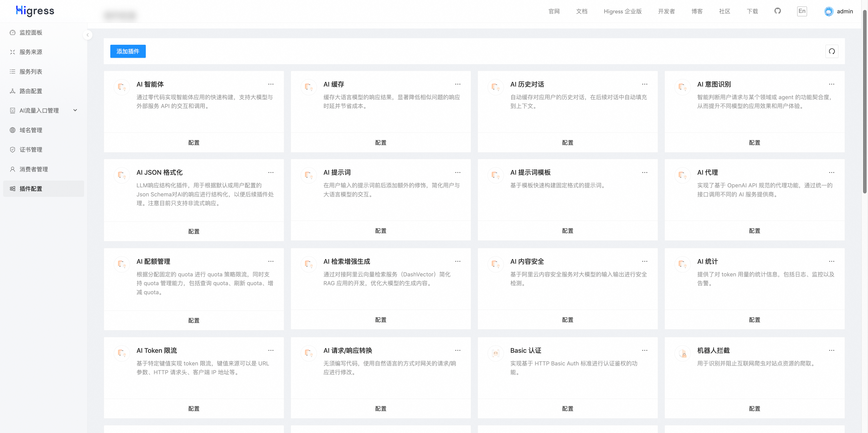The height and width of the screenshot is (433, 868).
Task: Click the vertical page scrollbar
Action: click(865, 101)
